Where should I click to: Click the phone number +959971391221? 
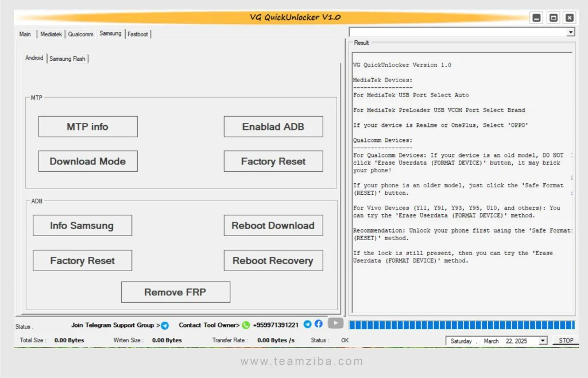point(276,325)
